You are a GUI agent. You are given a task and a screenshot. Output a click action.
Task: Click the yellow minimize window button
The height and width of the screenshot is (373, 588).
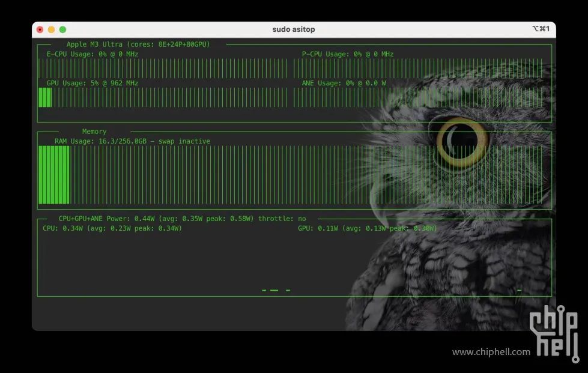click(x=52, y=29)
